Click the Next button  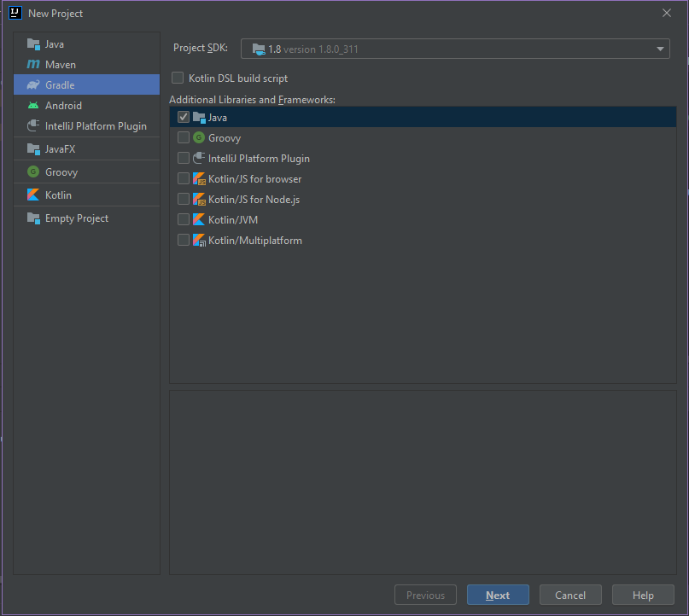[498, 595]
